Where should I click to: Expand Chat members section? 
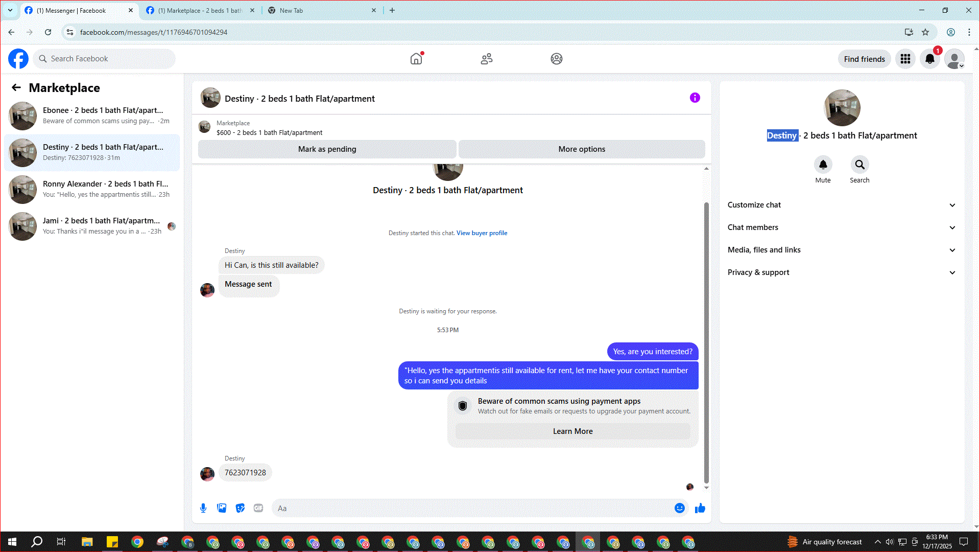(x=842, y=227)
